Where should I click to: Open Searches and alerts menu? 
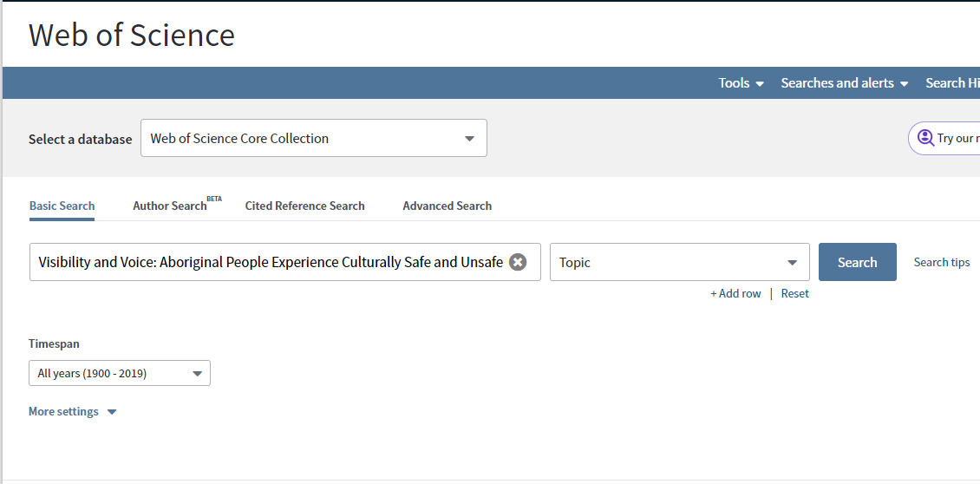[x=845, y=83]
